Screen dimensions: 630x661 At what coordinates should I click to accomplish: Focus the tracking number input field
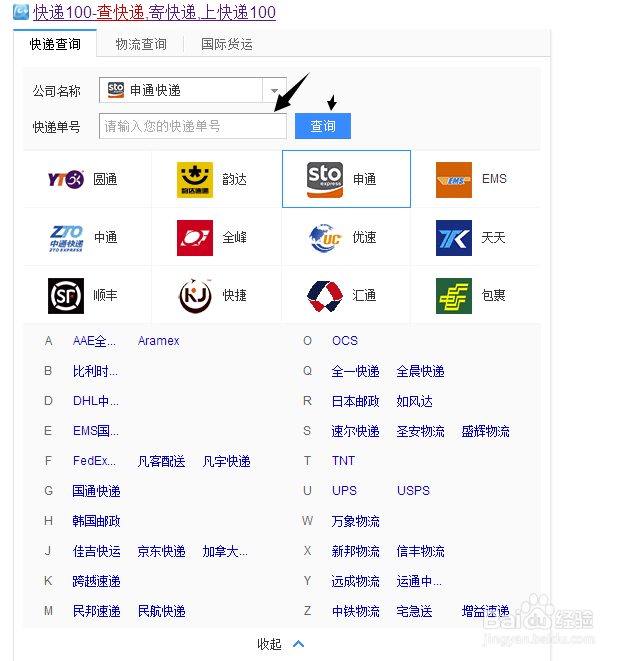[x=193, y=126]
